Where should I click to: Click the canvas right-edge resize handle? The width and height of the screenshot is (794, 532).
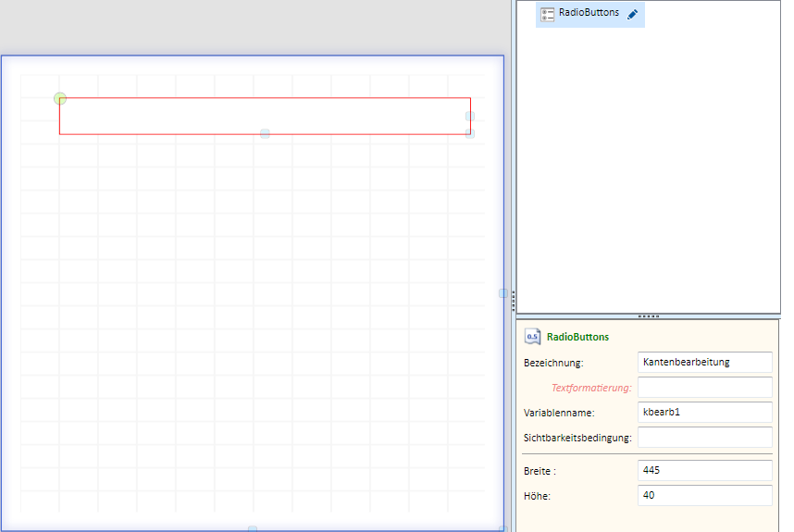tap(502, 293)
